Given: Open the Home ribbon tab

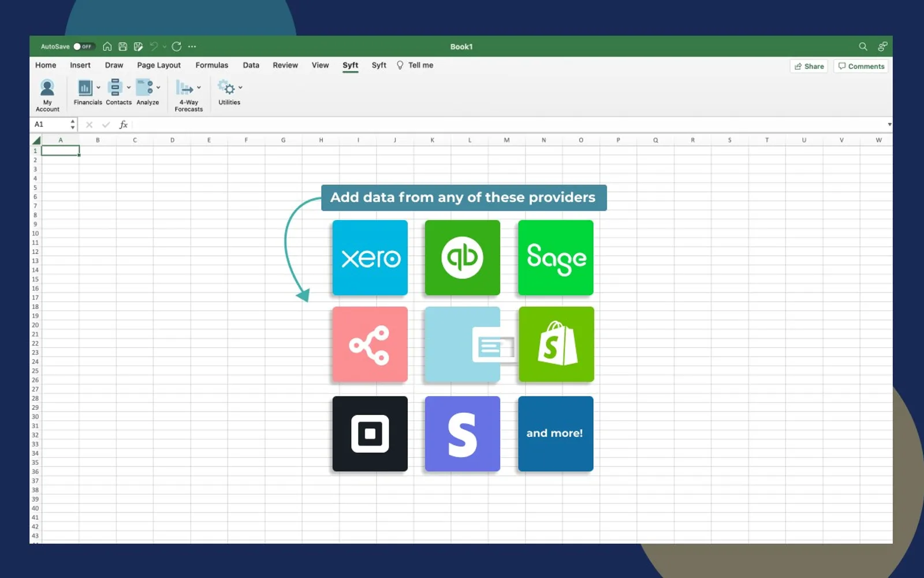Looking at the screenshot, I should pyautogui.click(x=46, y=65).
